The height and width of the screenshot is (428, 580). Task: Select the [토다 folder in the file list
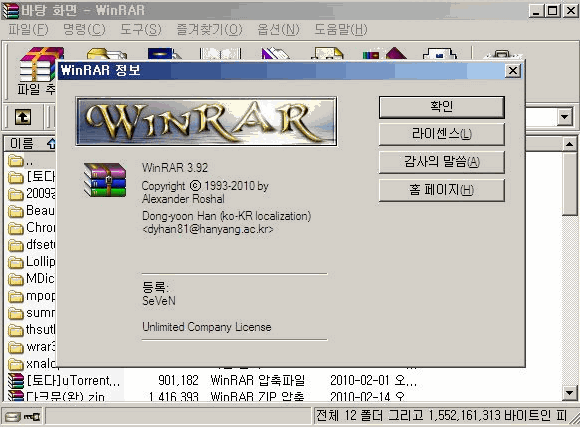[x=31, y=176]
